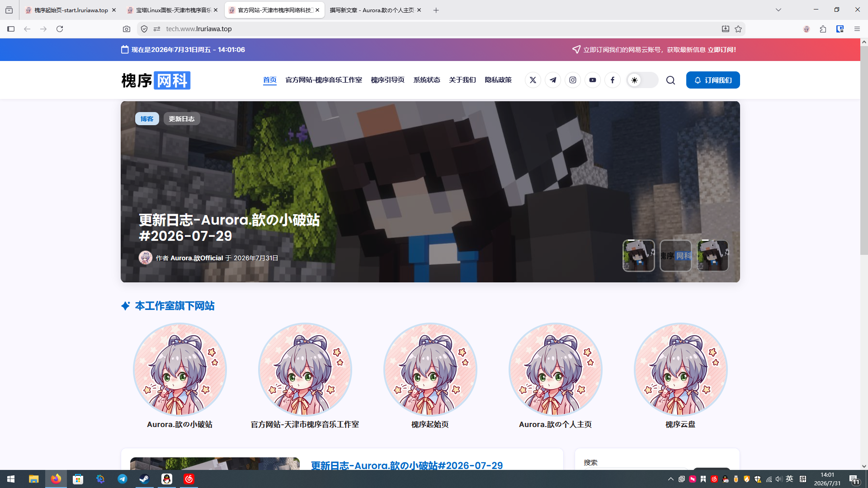Open the browser application menu
The width and height of the screenshot is (868, 488).
857,29
